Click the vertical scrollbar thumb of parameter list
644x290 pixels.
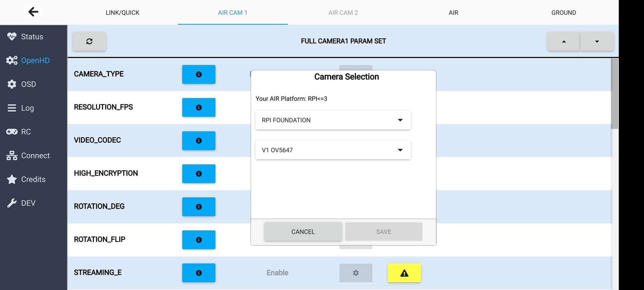614,93
